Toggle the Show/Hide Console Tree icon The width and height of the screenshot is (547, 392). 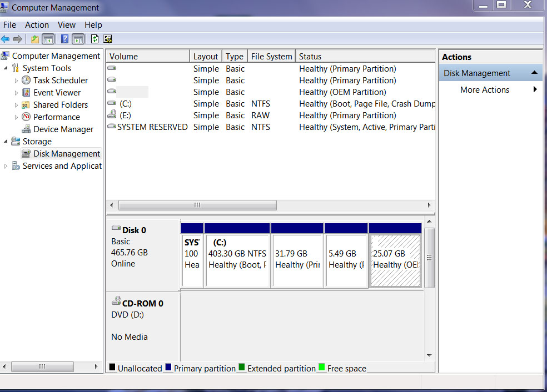tap(48, 39)
